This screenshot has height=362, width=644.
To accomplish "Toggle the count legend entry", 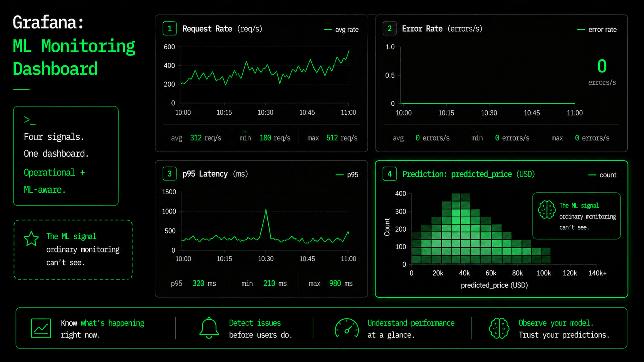I will [602, 175].
